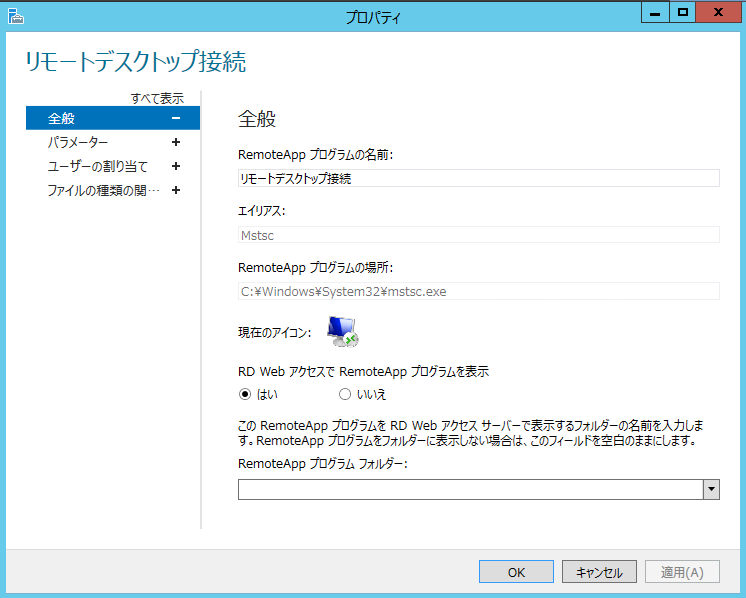This screenshot has height=598, width=746.
Task: Expand the パラメーター section plus sign
Action: (176, 142)
